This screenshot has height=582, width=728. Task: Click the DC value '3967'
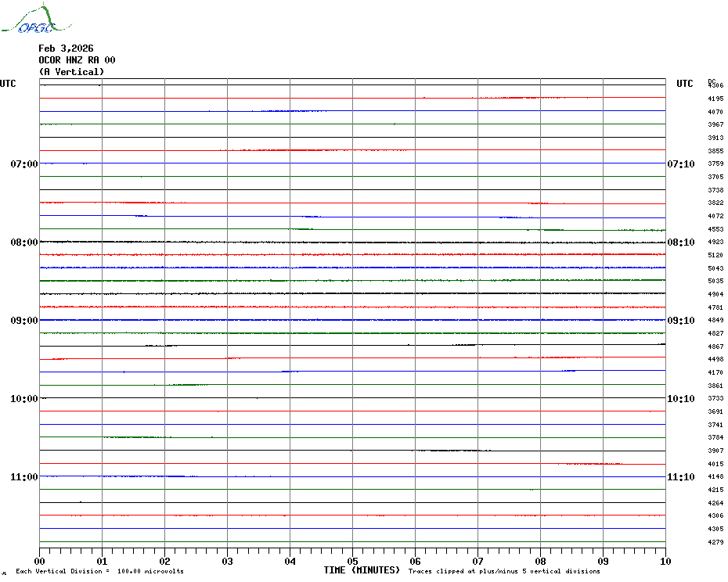715,124
